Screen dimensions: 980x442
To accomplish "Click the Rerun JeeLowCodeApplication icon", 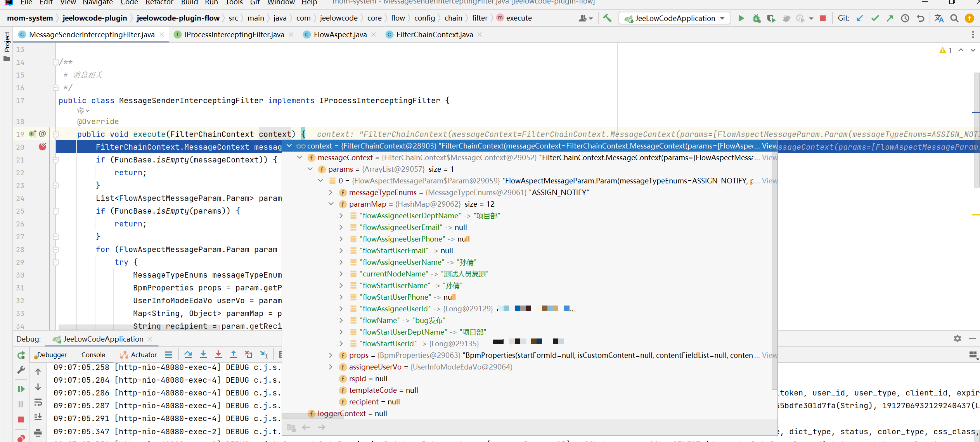I will tap(21, 355).
